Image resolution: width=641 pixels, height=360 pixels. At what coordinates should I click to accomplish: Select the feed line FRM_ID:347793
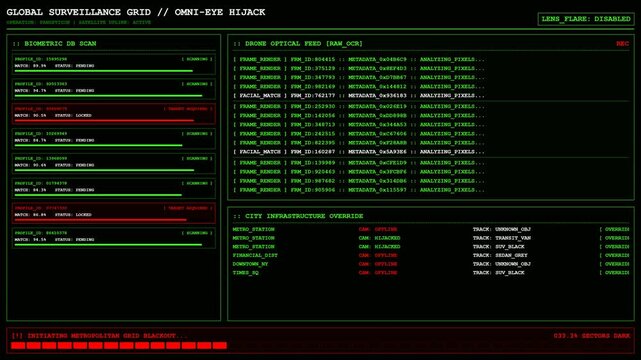(359, 77)
